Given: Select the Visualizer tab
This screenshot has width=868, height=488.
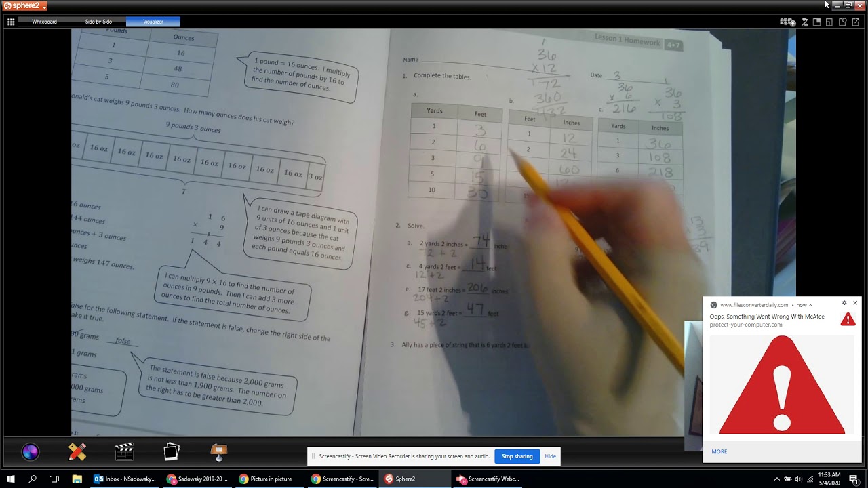Looking at the screenshot, I should point(153,22).
